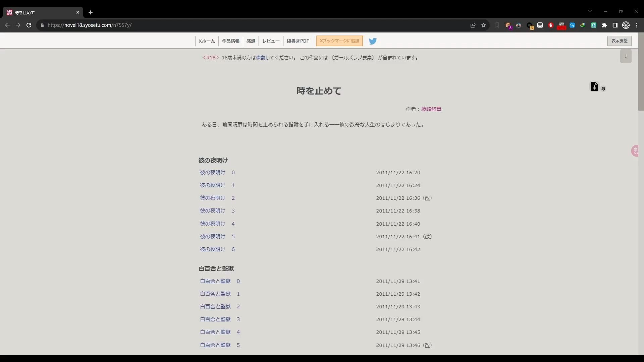Open the extension labeled NEW
This screenshot has width=644, height=362.
561,26
